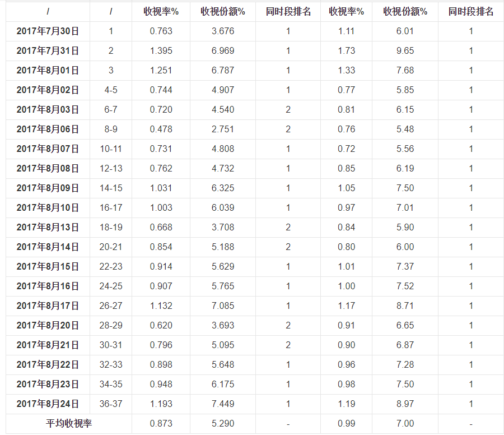This screenshot has width=504, height=435.
Task: Click the 平均收视率 label in last row
Action: pos(69,423)
